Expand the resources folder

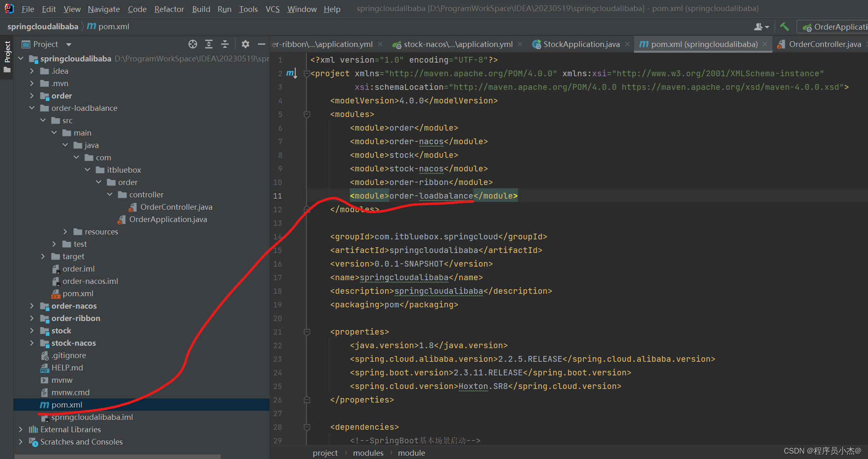coord(65,232)
